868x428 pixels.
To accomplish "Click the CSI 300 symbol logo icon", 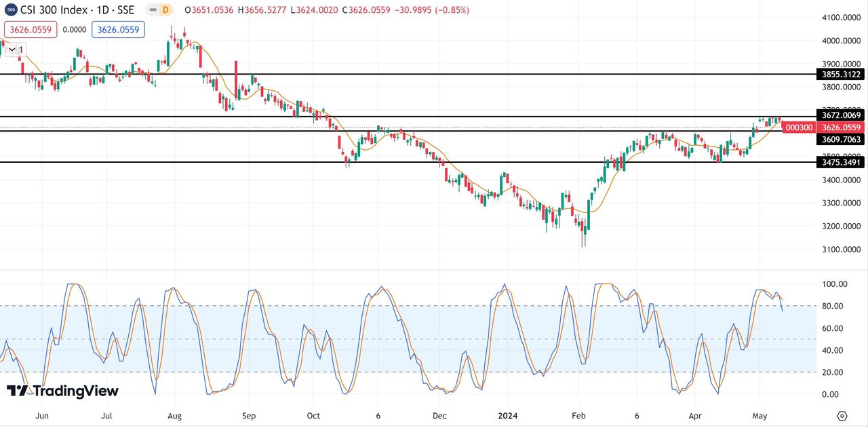I will pos(11,10).
